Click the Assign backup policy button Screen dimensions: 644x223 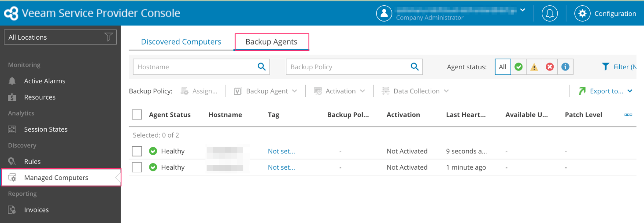click(199, 91)
